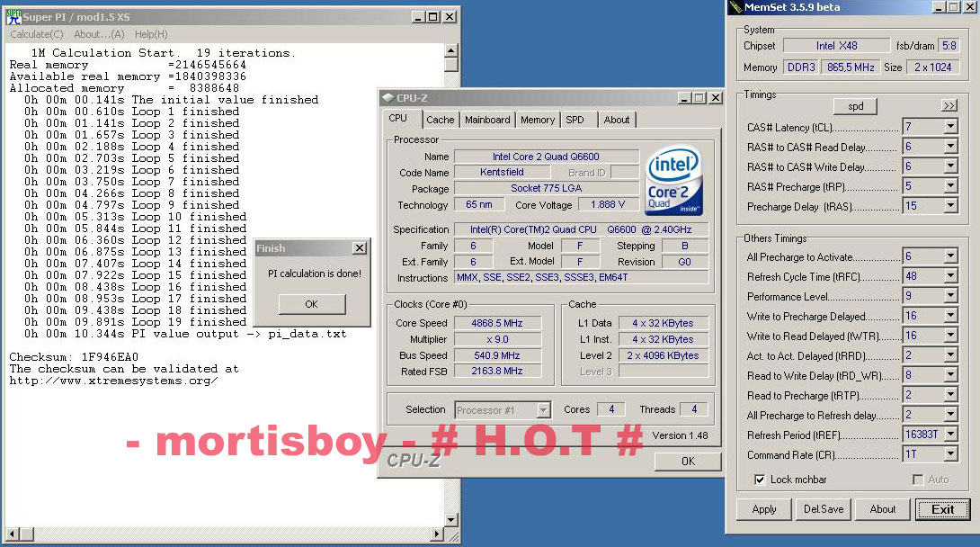
Task: Switch to the Memory tab in CPU-Z
Action: tap(538, 120)
